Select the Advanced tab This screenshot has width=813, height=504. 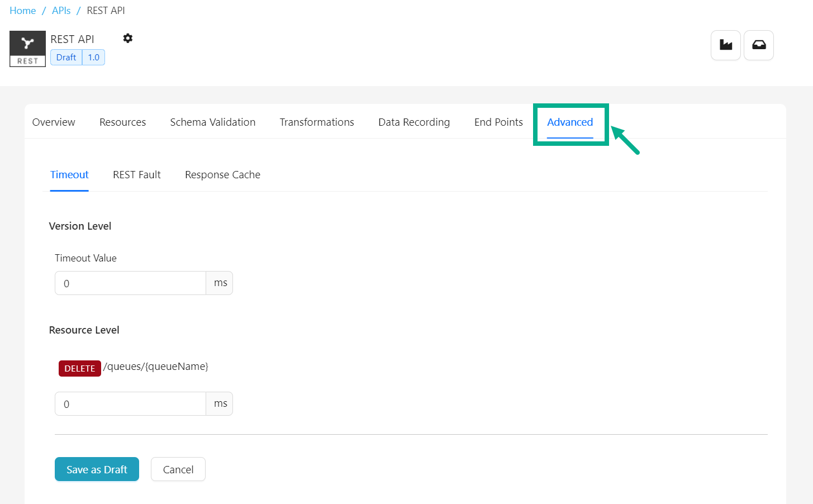pyautogui.click(x=569, y=122)
